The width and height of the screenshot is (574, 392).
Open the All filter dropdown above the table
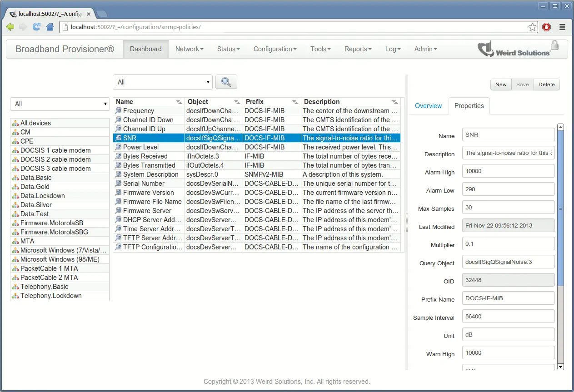tap(162, 82)
